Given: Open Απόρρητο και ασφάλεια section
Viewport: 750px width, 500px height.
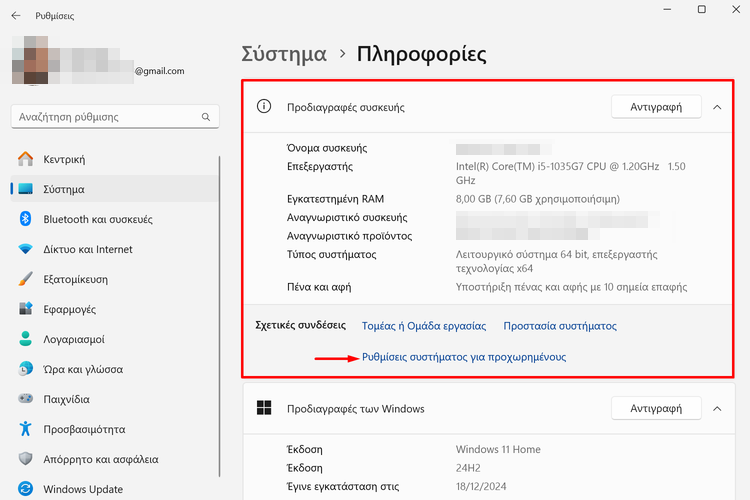Looking at the screenshot, I should click(115, 459).
